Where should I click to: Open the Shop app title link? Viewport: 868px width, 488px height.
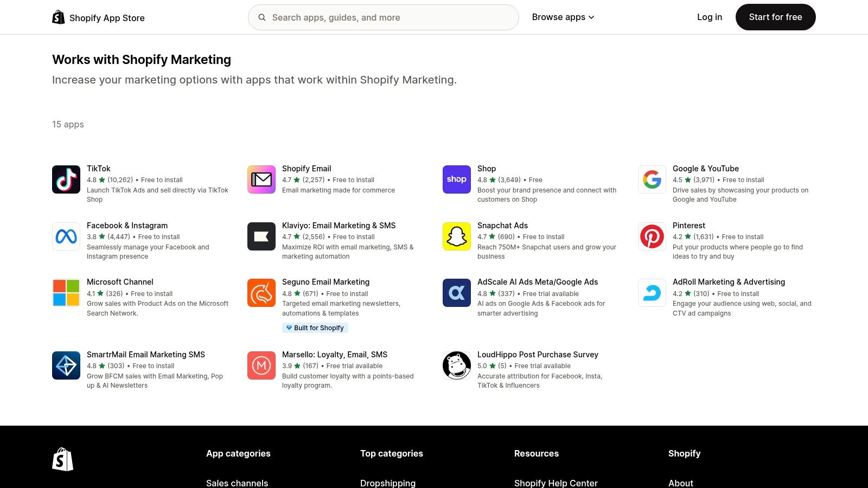[487, 169]
